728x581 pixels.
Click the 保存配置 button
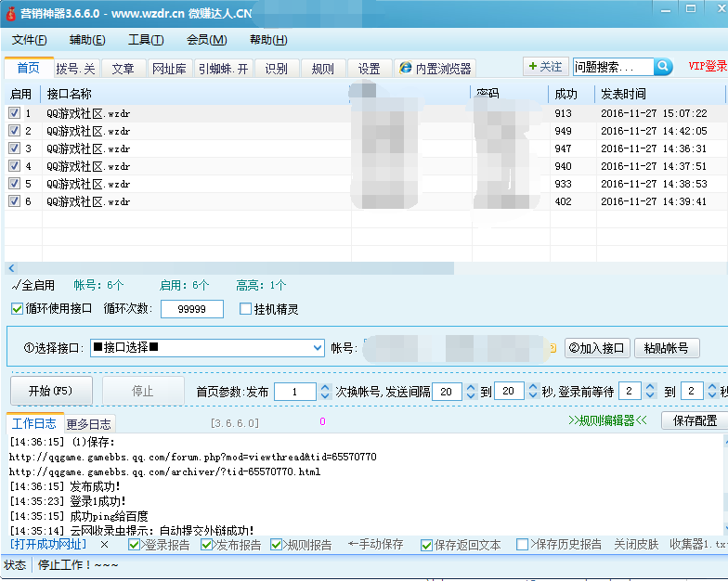coord(695,420)
